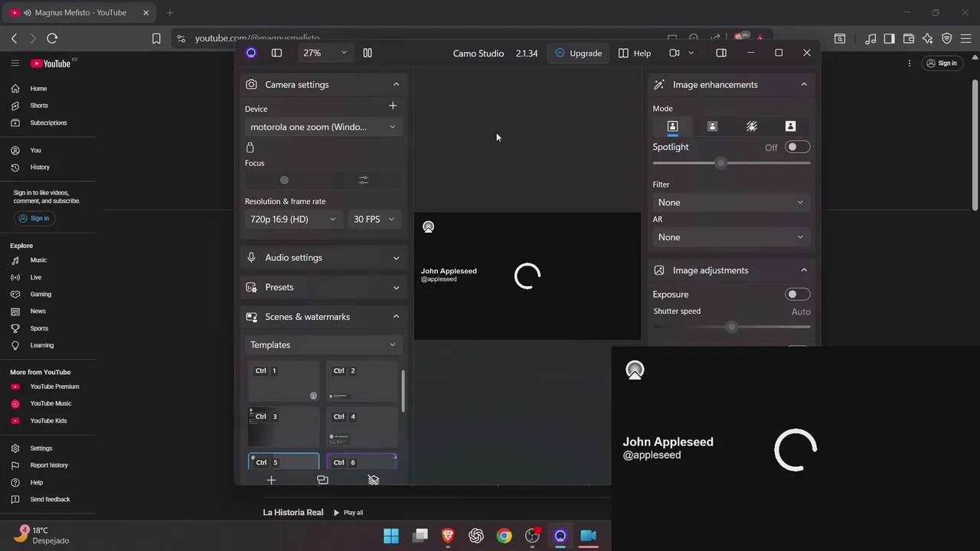
Task: Click the YouTube logo
Action: (x=51, y=64)
